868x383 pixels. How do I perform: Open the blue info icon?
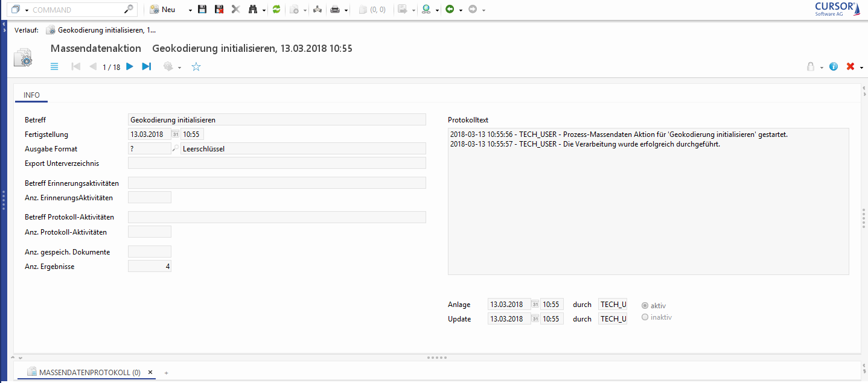pyautogui.click(x=834, y=67)
